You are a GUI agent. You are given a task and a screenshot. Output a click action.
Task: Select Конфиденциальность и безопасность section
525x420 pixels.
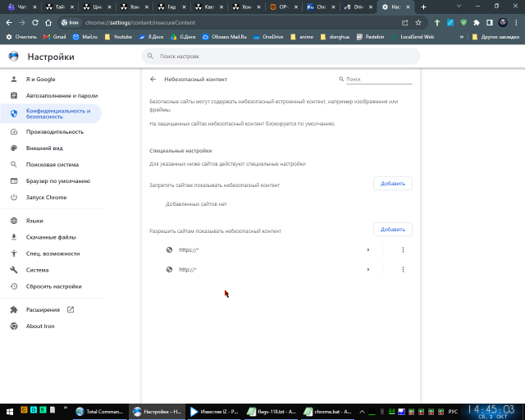click(51, 114)
